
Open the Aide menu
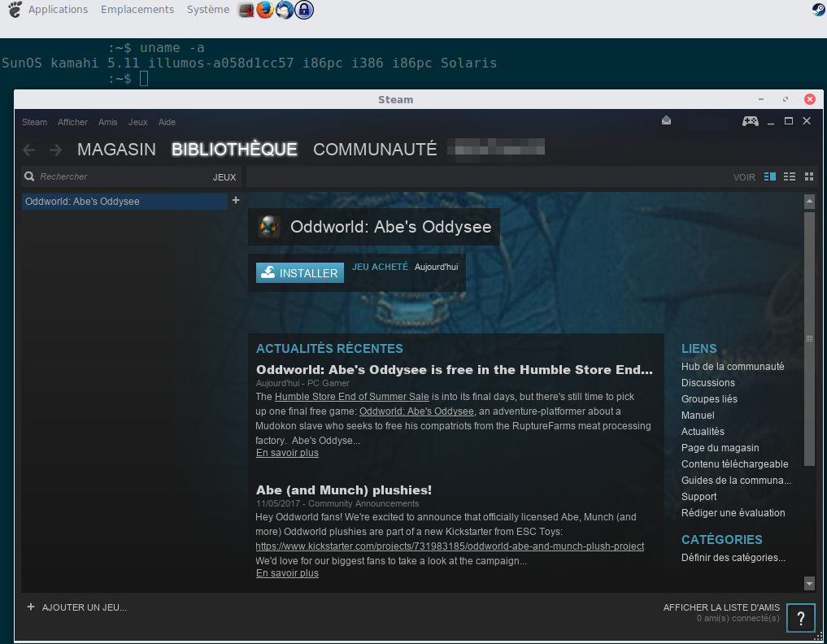167,122
